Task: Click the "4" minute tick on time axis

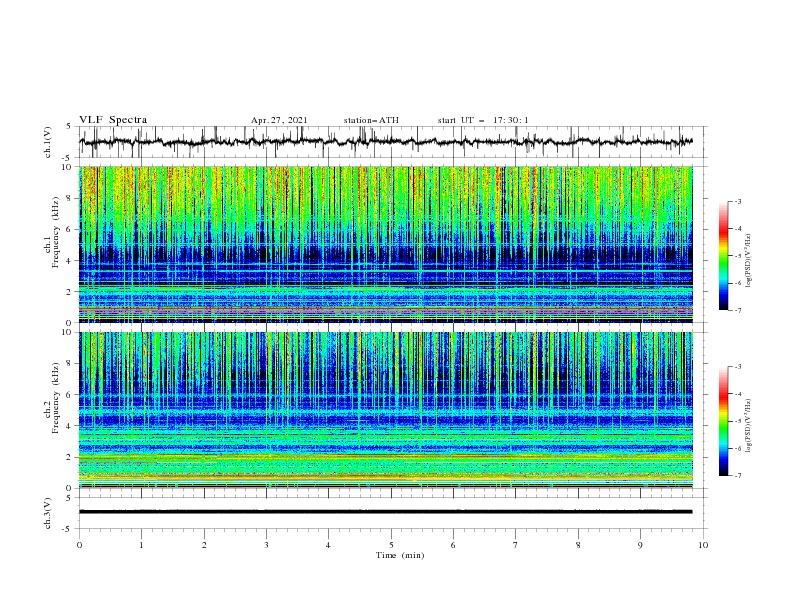Action: pos(328,545)
